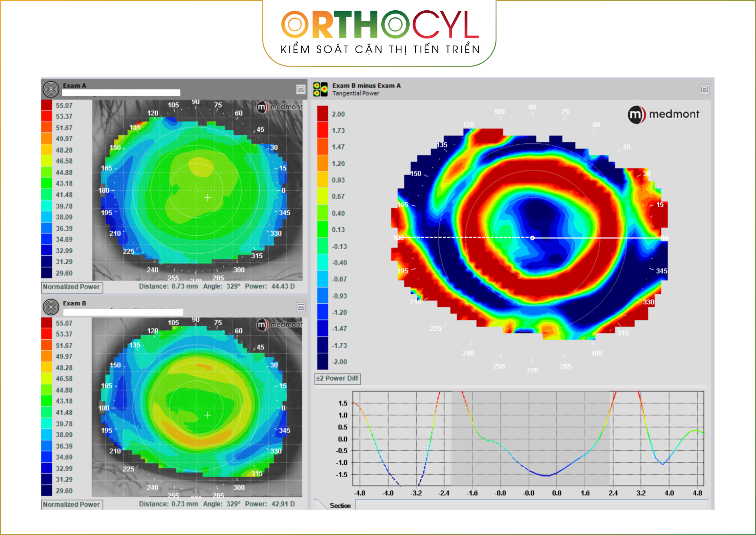
Task: Pick the yellow 48.28 swatch in Exam B scale
Action: pyautogui.click(x=46, y=367)
